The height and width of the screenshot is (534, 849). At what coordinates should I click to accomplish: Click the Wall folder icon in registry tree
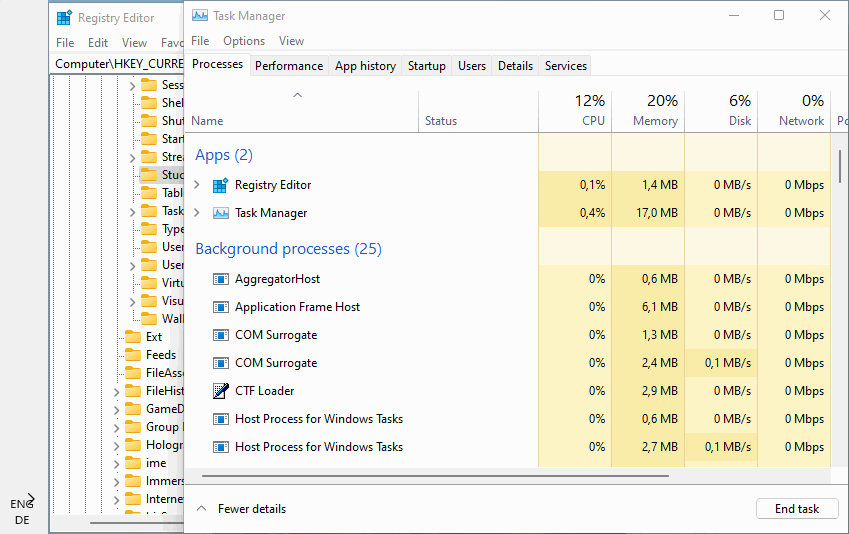[x=149, y=318]
